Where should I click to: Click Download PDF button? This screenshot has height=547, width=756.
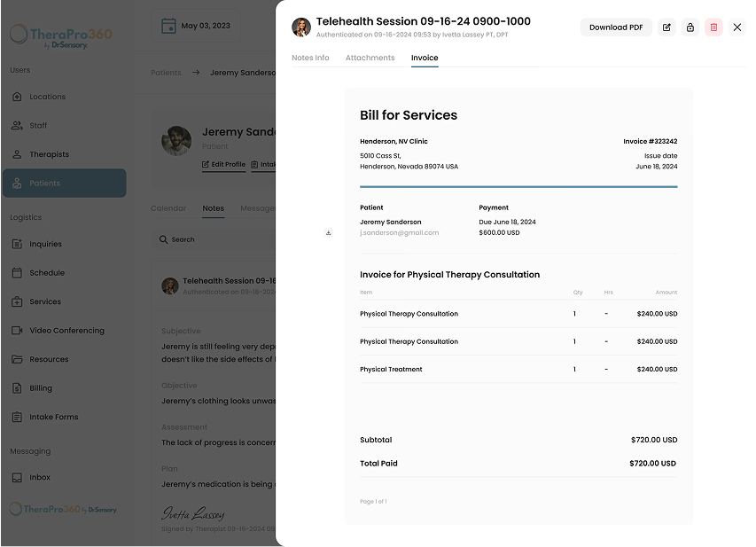pyautogui.click(x=616, y=27)
